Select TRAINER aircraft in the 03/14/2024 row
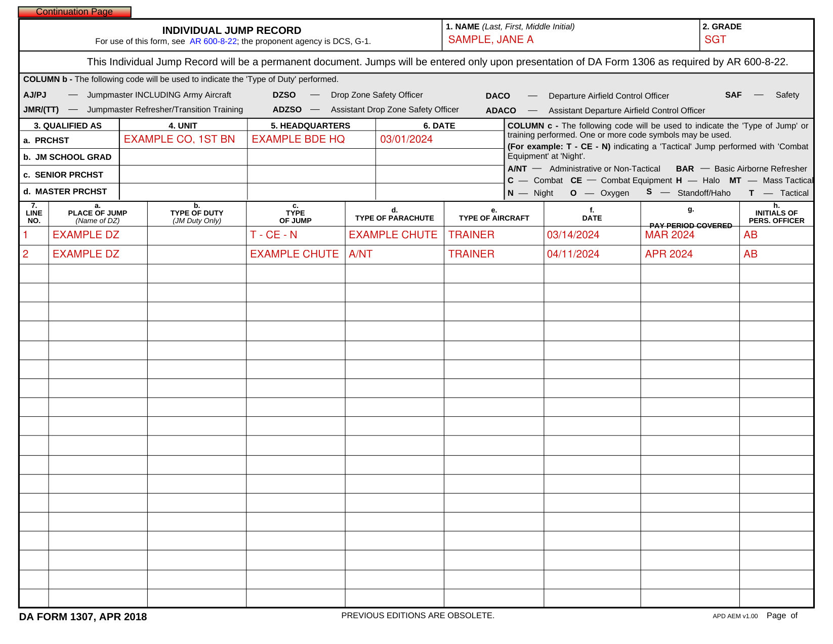The width and height of the screenshot is (833, 644). coord(493,235)
